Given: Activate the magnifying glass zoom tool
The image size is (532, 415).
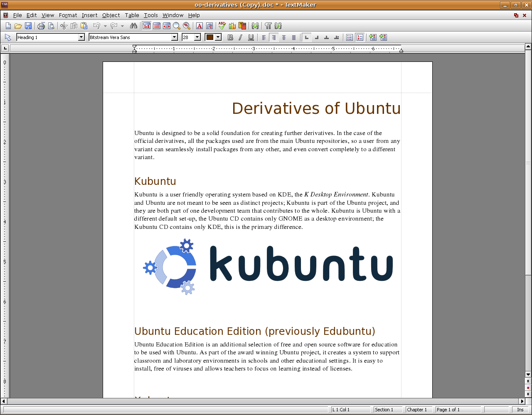Looking at the screenshot, I should (x=177, y=26).
